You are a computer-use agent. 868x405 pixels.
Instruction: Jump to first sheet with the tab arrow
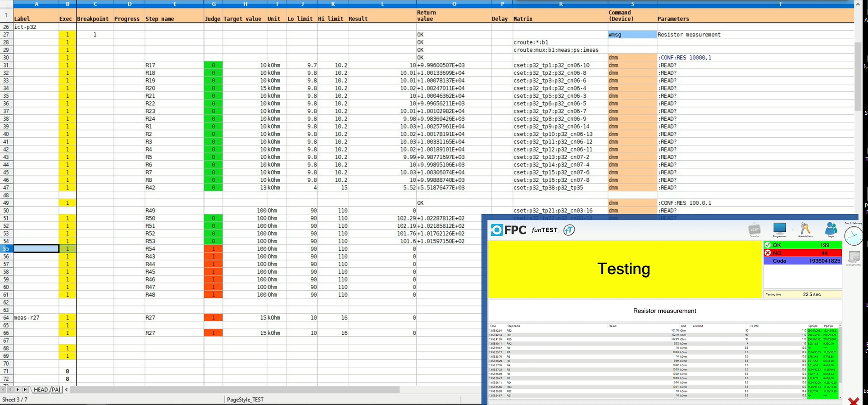3,390
